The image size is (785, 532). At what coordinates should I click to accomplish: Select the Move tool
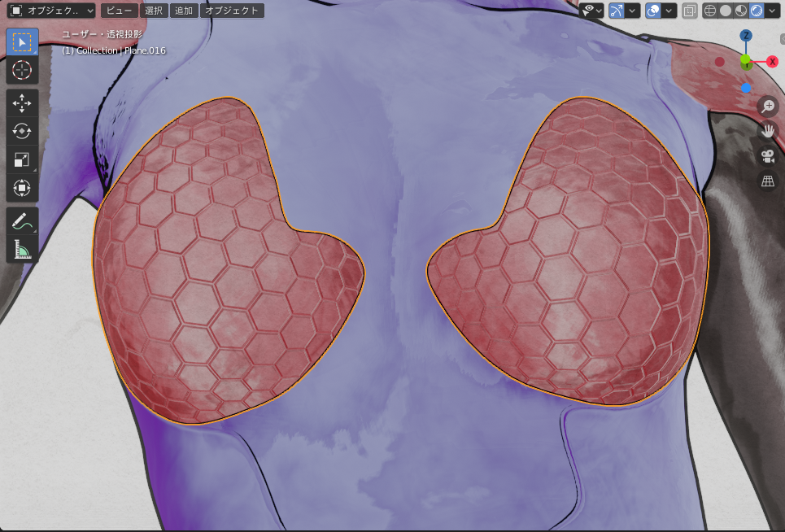tap(22, 103)
